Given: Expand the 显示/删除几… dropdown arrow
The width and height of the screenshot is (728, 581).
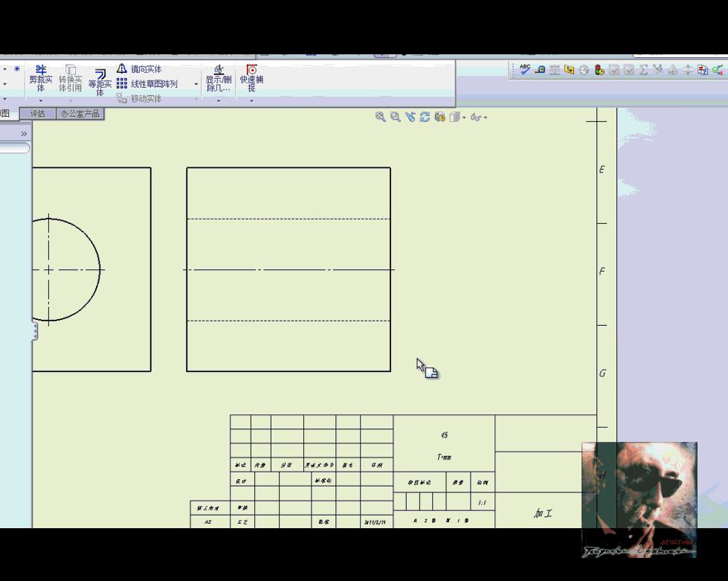Looking at the screenshot, I should (218, 100).
